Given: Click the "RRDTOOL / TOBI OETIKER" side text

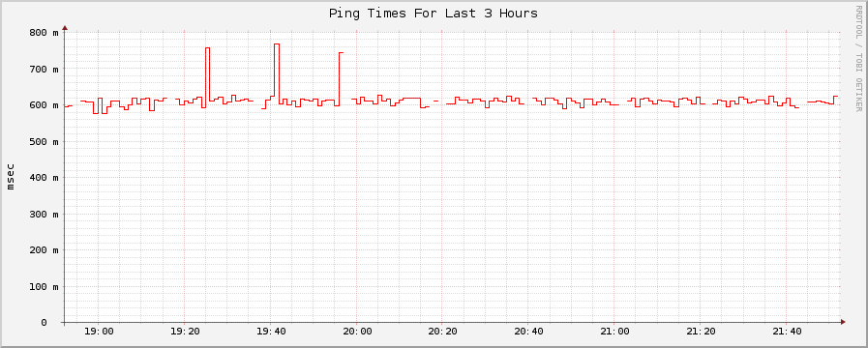Looking at the screenshot, I should (x=858, y=58).
